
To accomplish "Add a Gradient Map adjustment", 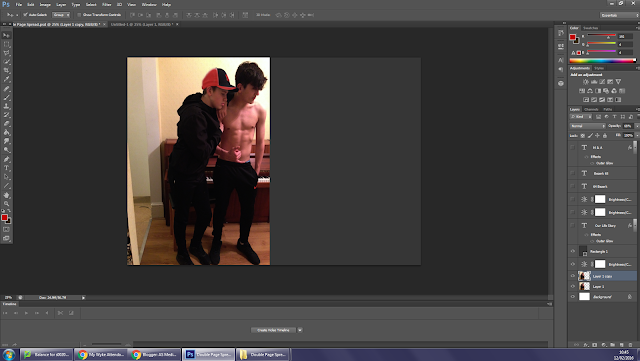I will (618, 100).
